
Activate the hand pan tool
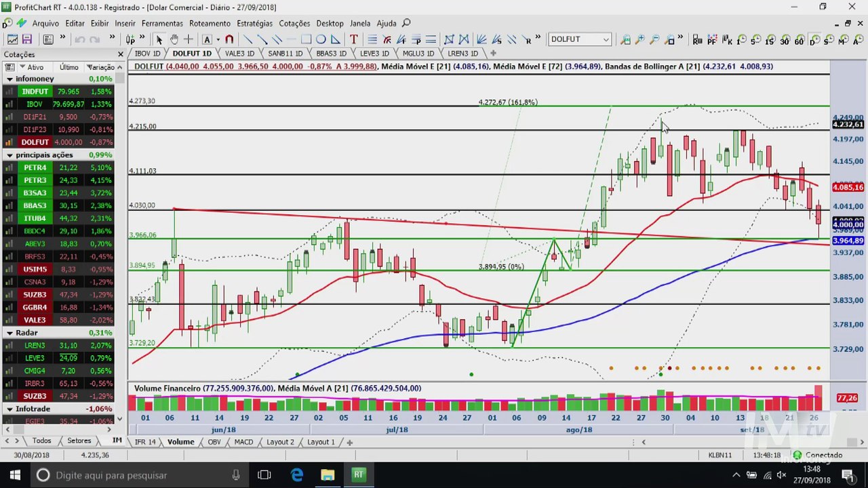click(x=174, y=39)
